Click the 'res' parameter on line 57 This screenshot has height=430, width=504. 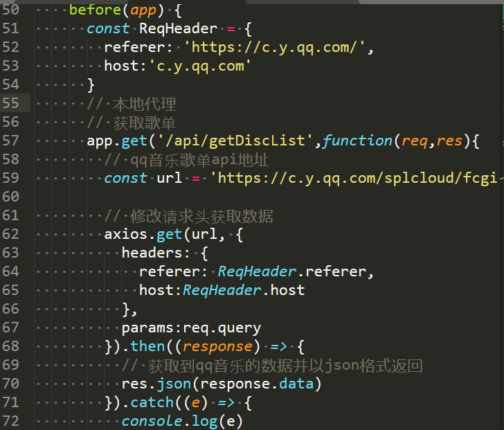[450, 141]
